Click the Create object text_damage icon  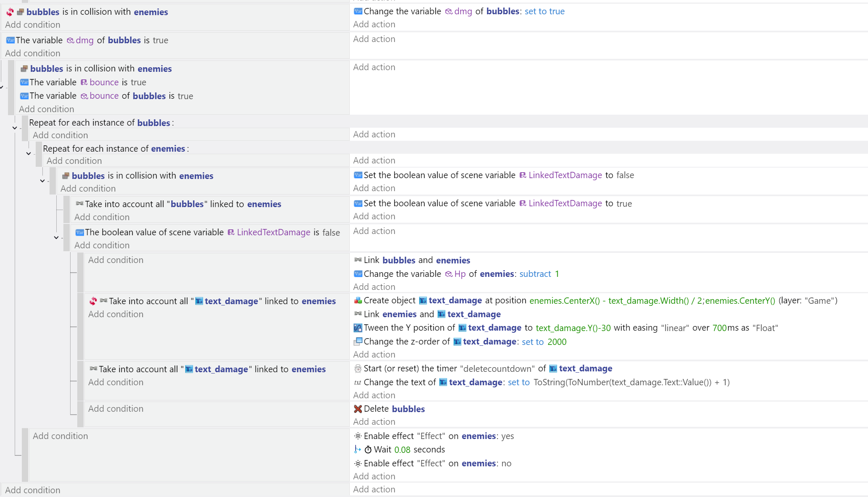pyautogui.click(x=358, y=300)
